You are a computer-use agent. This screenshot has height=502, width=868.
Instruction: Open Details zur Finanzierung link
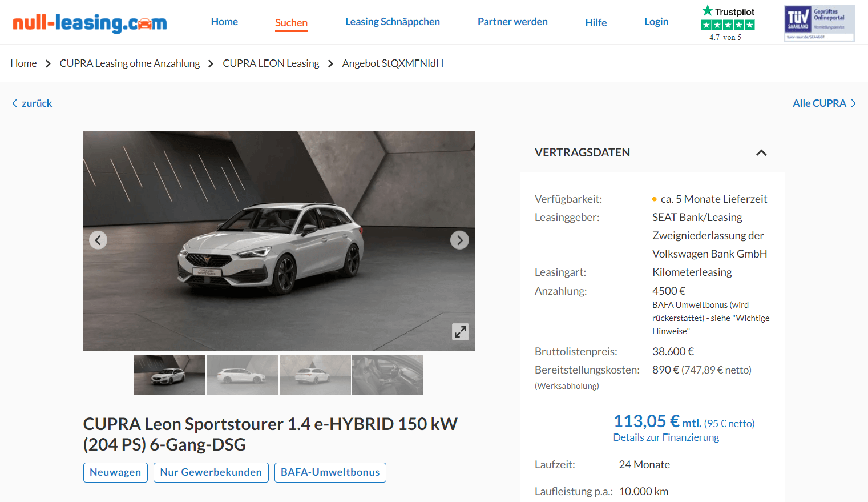tap(666, 437)
